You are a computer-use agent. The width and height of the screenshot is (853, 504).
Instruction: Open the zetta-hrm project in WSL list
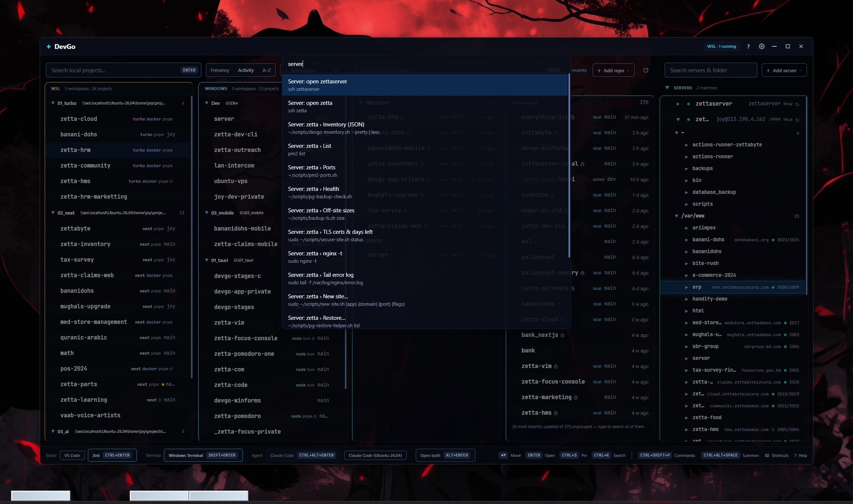click(118, 150)
